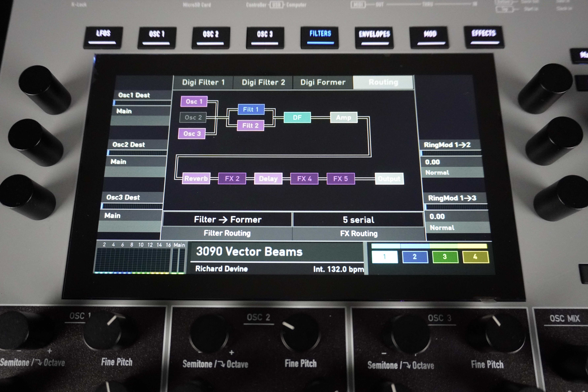Viewport: 588px width, 392px height.
Task: Select the DF Digi Former block
Action: (x=297, y=118)
